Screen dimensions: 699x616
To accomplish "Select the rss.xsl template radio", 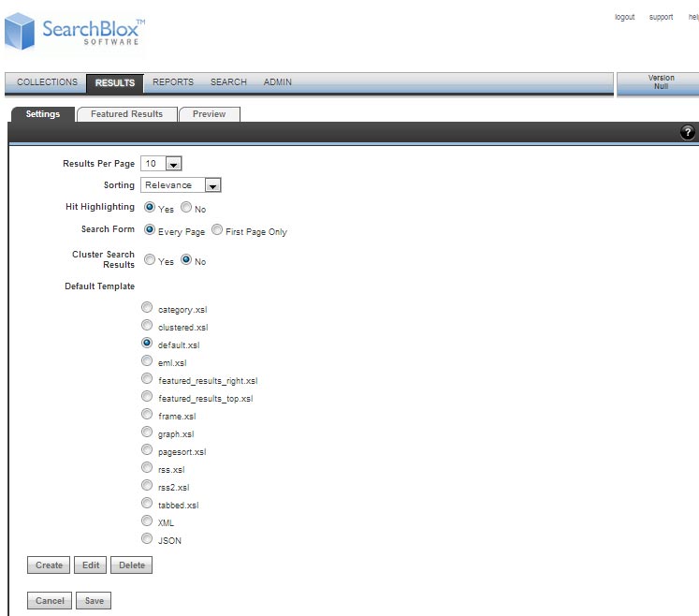I will point(147,467).
